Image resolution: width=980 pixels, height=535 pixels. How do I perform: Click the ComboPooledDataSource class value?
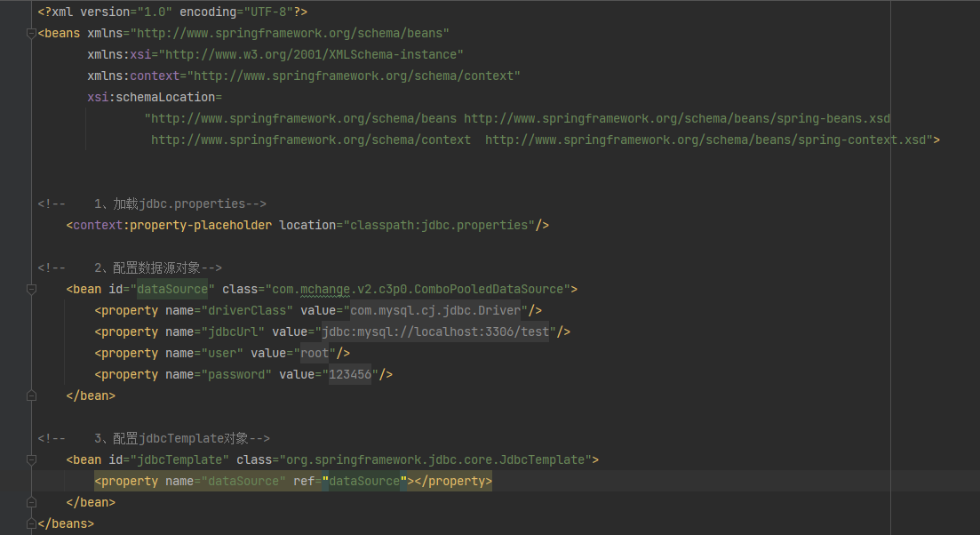[x=418, y=290]
